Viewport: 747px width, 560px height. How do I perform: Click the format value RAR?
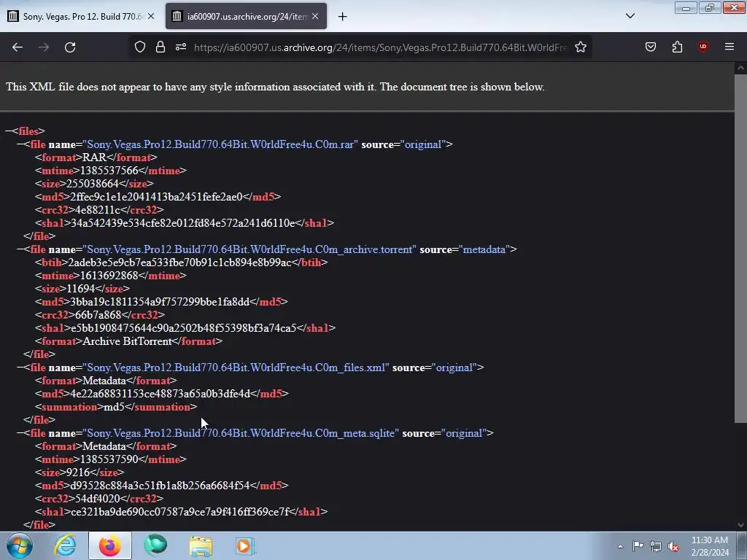94,157
